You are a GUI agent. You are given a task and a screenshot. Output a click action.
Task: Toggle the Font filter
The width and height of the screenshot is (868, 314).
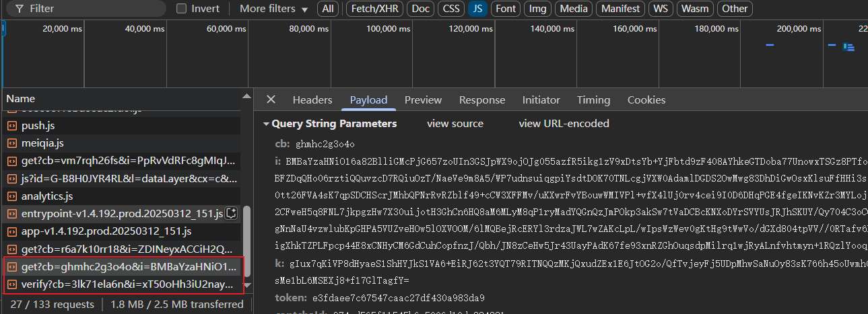point(506,9)
